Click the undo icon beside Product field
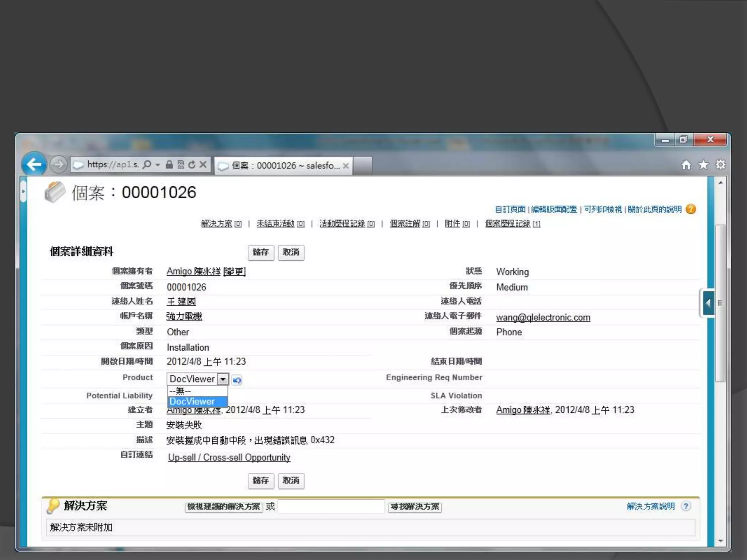 pyautogui.click(x=237, y=380)
